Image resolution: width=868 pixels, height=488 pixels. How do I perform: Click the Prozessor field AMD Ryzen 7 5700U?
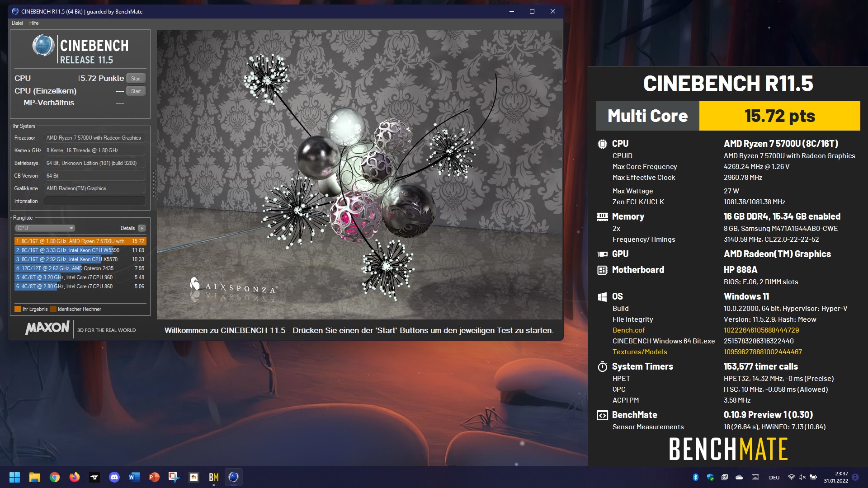(95, 138)
